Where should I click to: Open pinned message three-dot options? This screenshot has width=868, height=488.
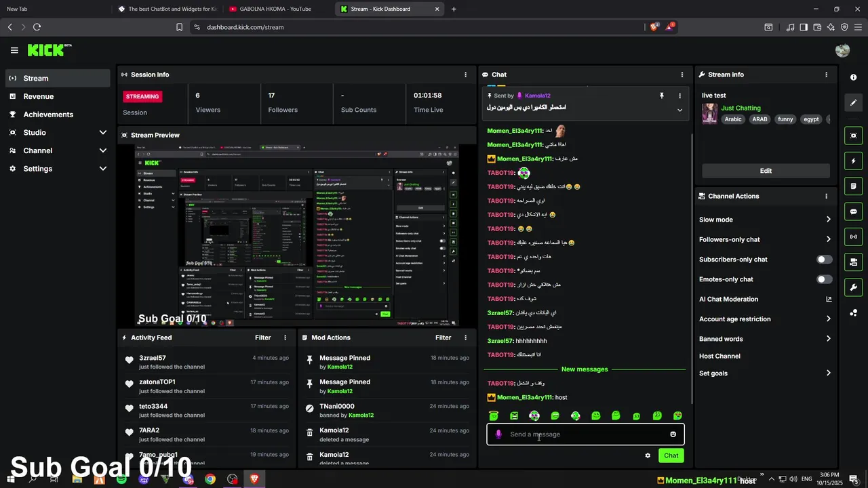[680, 96]
